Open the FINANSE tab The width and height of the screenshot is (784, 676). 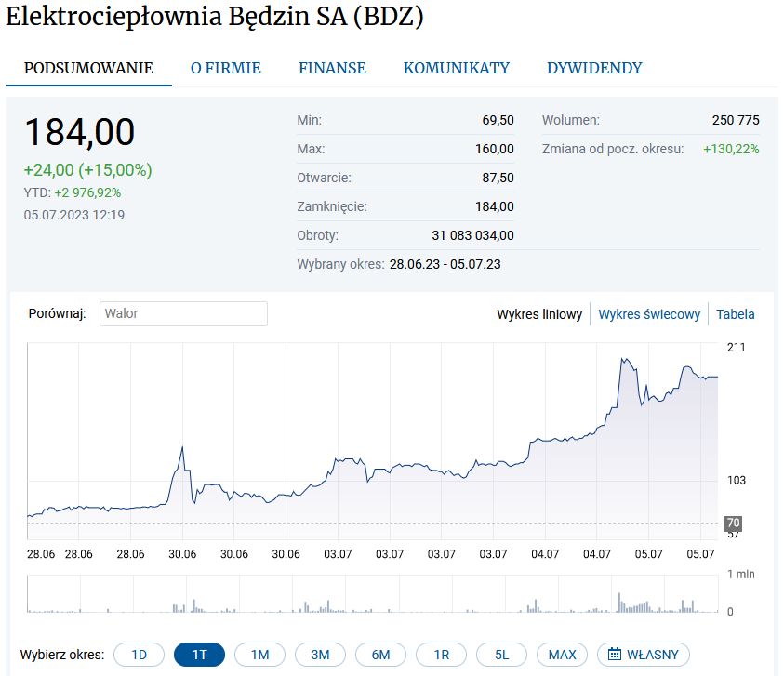point(332,68)
